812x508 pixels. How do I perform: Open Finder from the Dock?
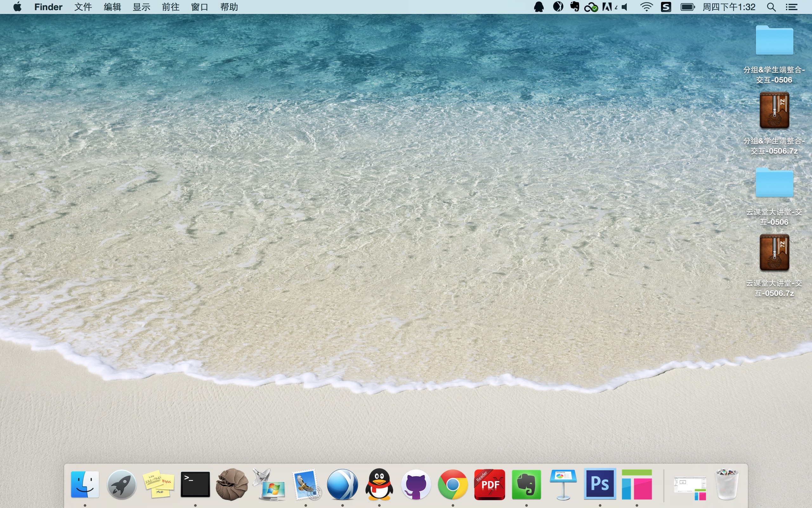(x=85, y=484)
